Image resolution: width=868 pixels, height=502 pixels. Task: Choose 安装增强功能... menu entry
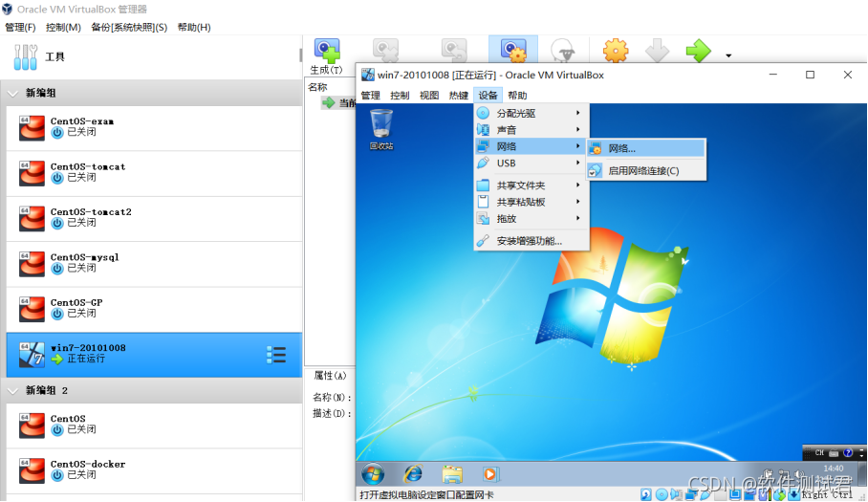pyautogui.click(x=532, y=240)
